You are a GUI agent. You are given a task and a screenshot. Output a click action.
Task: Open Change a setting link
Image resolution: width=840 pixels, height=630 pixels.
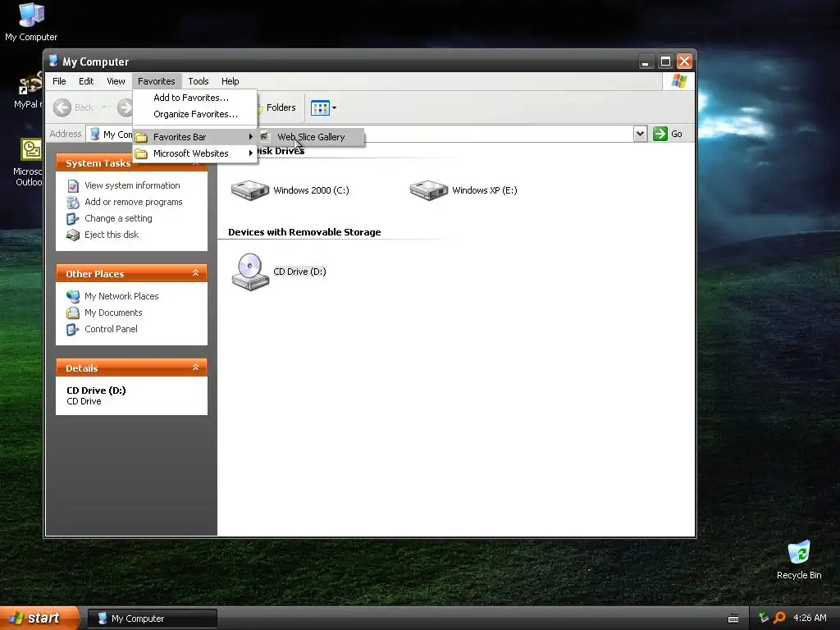[x=118, y=218]
